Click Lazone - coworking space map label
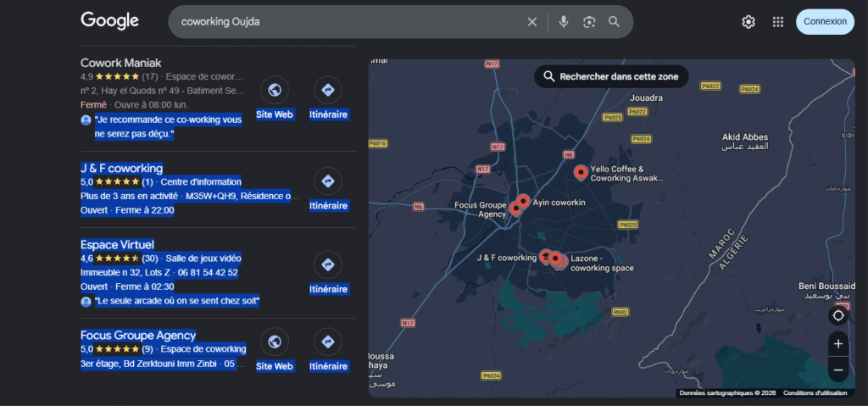868x406 pixels. pyautogui.click(x=603, y=263)
